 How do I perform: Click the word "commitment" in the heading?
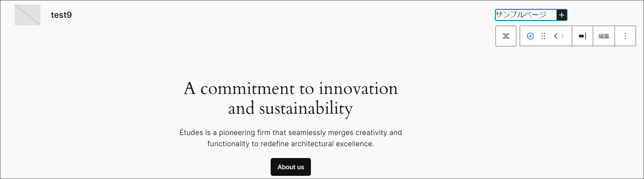click(x=247, y=88)
